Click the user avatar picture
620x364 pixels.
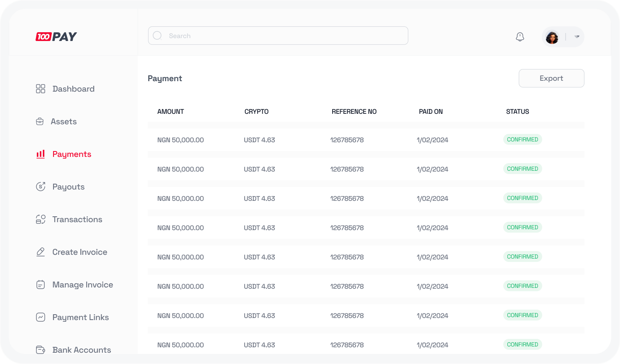pyautogui.click(x=552, y=37)
